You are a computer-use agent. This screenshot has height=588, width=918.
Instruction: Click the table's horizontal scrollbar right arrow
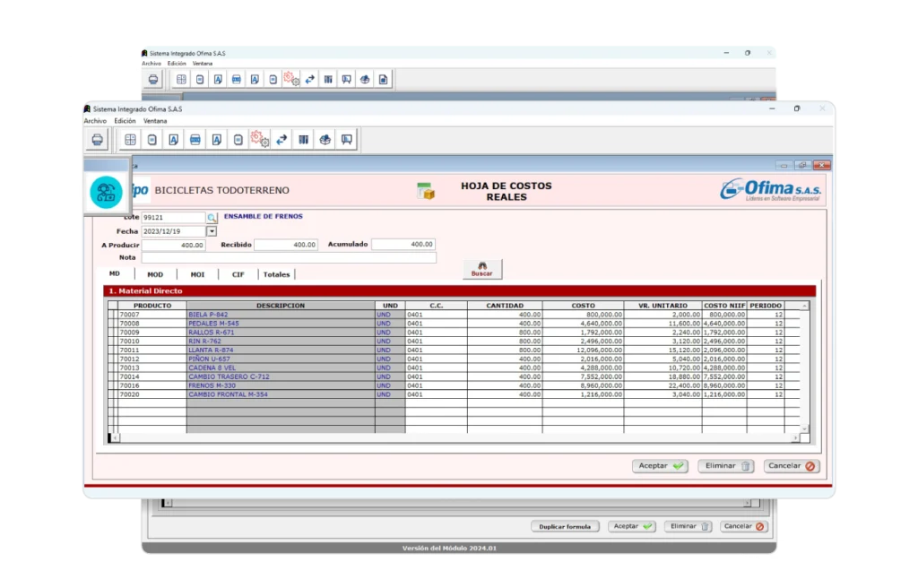(795, 438)
